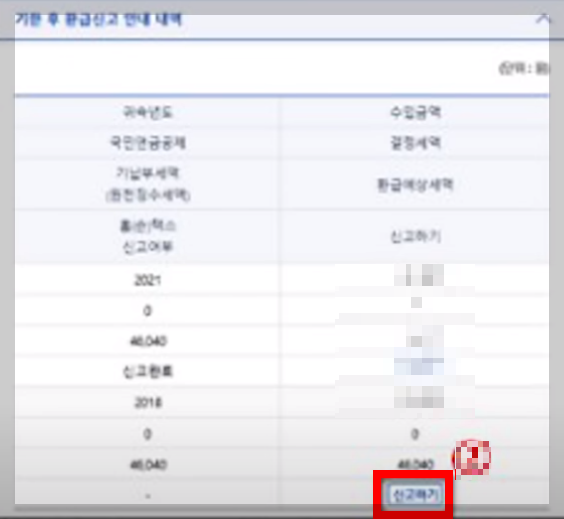Click the 0 value directly below 2021
The image size is (564, 519).
click(147, 310)
